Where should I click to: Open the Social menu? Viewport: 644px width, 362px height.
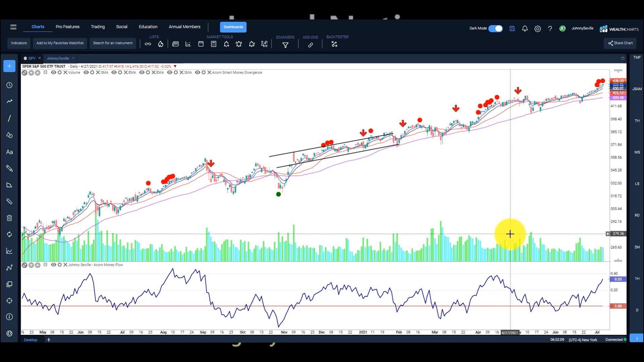pos(122,27)
